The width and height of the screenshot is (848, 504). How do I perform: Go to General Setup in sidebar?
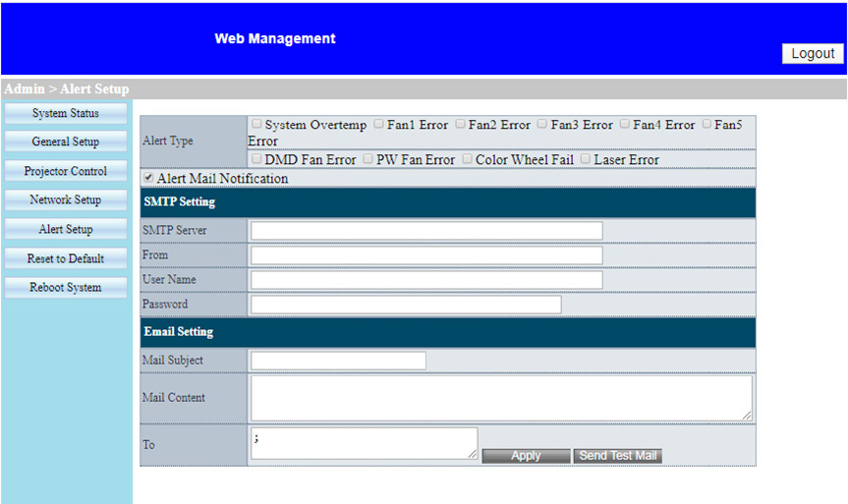pyautogui.click(x=65, y=141)
